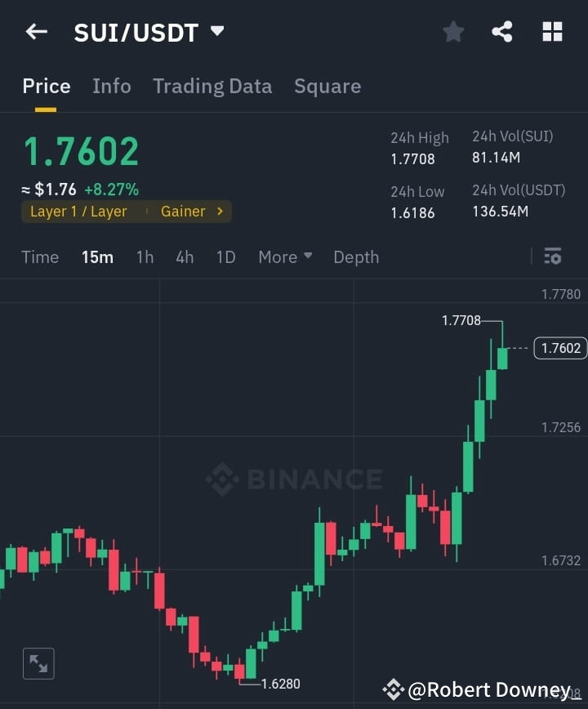588x709 pixels.
Task: Enable the 1h candle interval
Action: pos(145,256)
